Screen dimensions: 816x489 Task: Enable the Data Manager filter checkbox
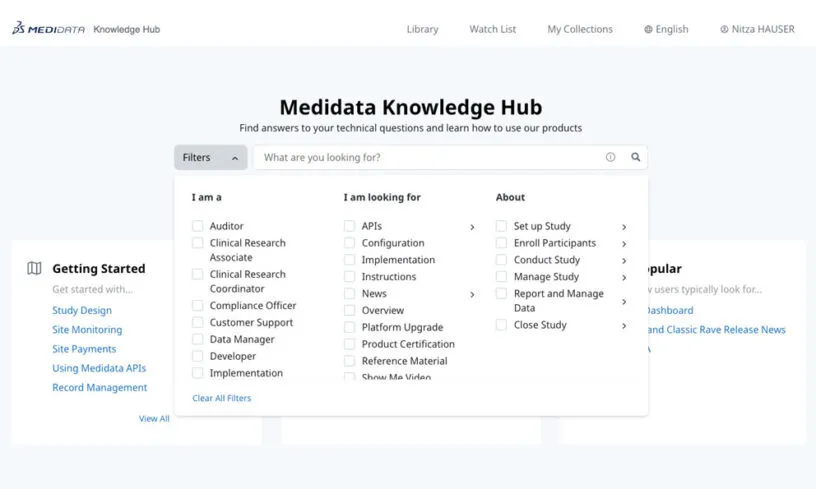[198, 339]
